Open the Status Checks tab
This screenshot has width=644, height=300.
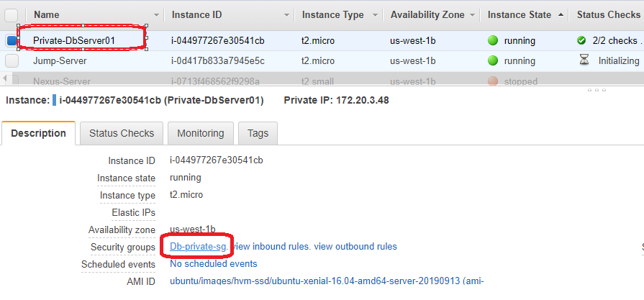[122, 133]
